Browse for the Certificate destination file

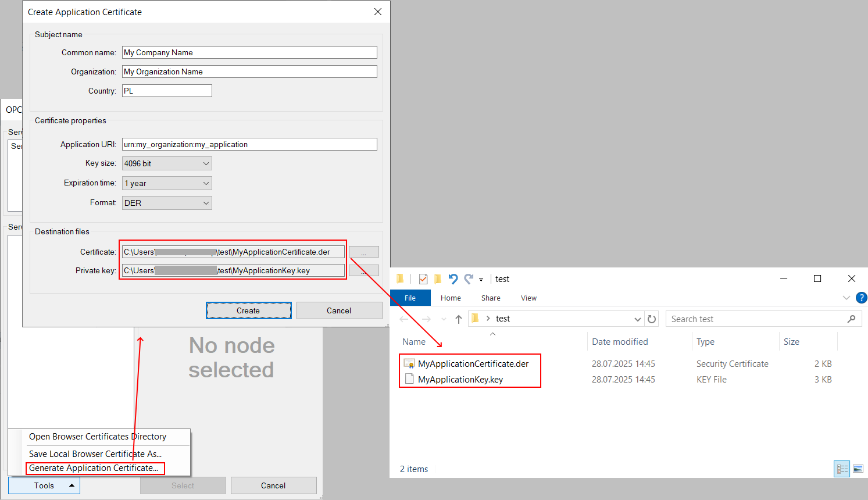[x=363, y=252]
